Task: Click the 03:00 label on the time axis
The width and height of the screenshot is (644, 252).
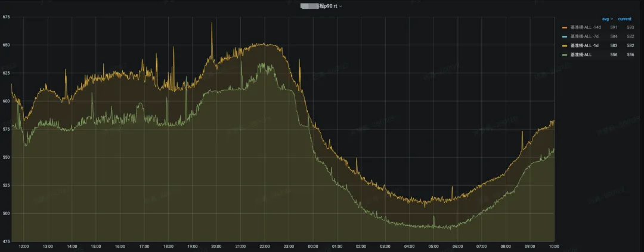Action: [385, 247]
